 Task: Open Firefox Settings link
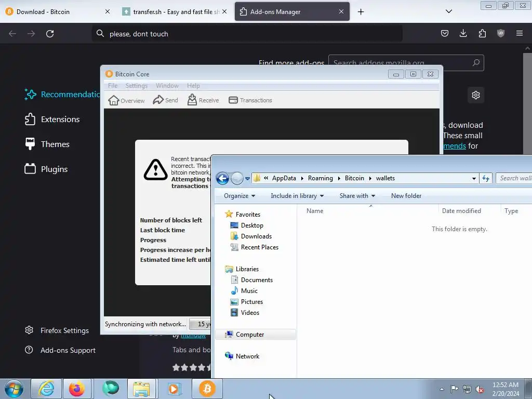coord(57,330)
